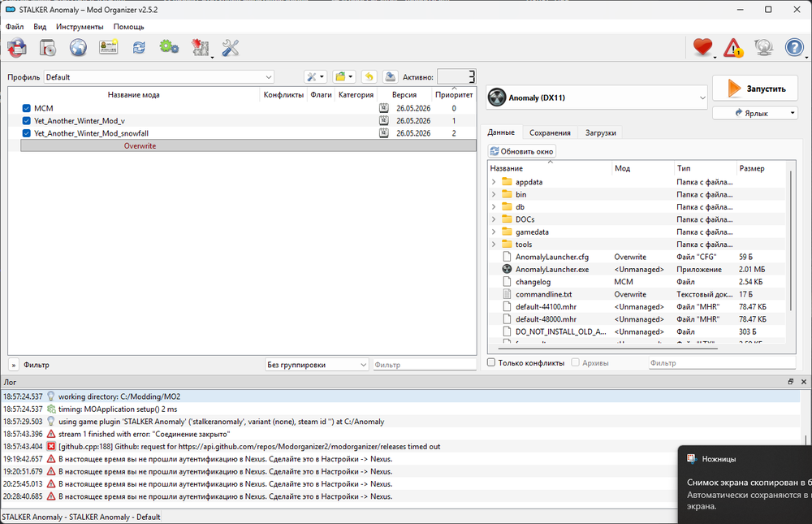
Task: Sort by Название мода column header
Action: click(x=134, y=94)
